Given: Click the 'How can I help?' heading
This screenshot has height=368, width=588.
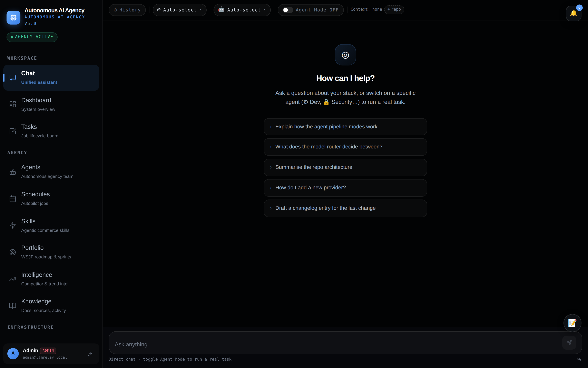Looking at the screenshot, I should coord(345,78).
